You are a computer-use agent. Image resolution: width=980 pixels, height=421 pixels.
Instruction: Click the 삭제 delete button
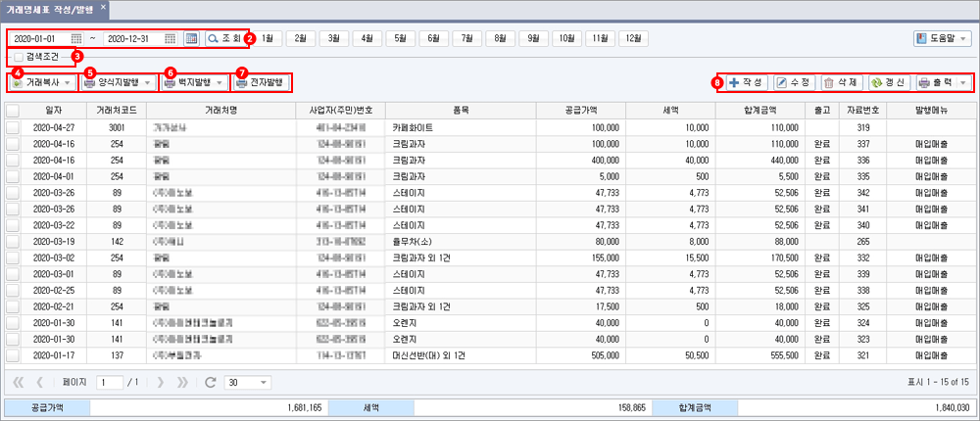tap(841, 82)
